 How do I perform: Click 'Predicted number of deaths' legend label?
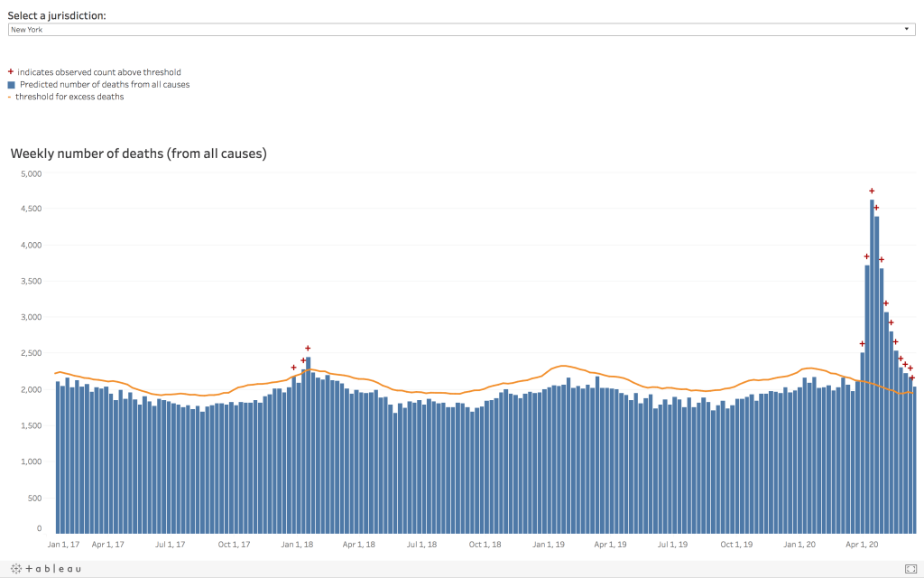105,84
